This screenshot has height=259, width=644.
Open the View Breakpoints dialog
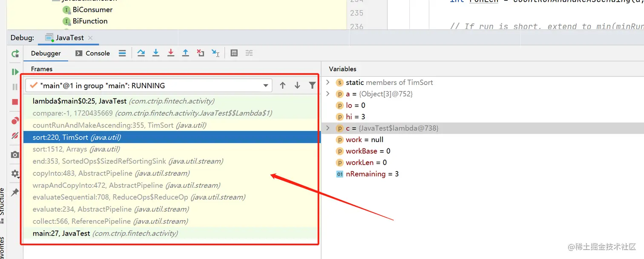pos(15,121)
